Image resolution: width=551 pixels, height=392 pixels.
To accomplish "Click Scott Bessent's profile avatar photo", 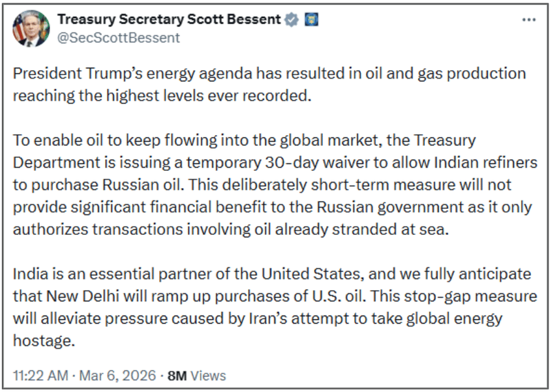I will point(31,29).
